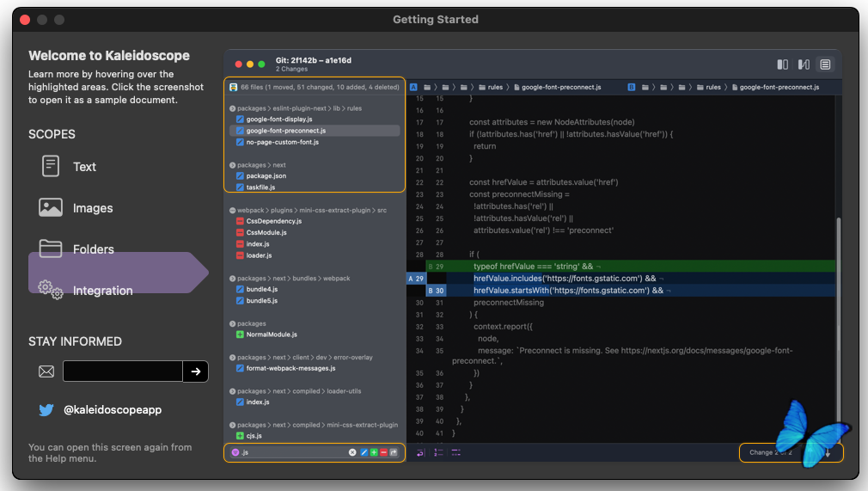Select package.json in file list
868x491 pixels.
point(266,175)
